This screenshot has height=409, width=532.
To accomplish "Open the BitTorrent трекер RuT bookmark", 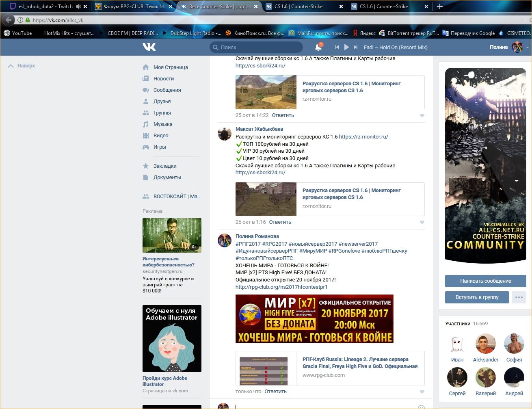I will click(409, 33).
